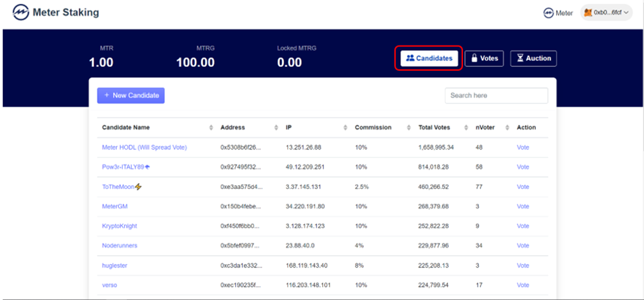Click the hourglass icon on Auction
Screen dimensions: 644x300
coord(520,58)
